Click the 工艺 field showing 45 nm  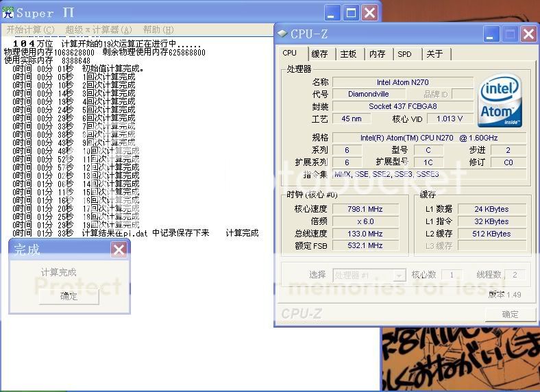352,119
